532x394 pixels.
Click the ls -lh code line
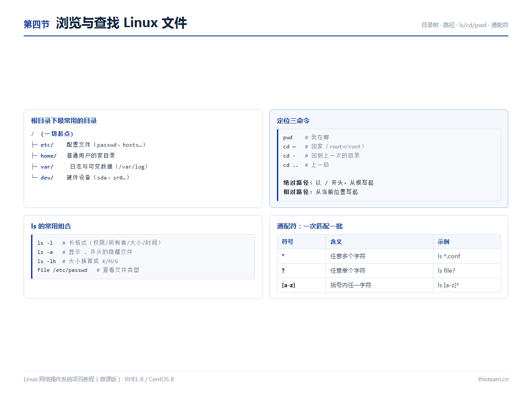coord(78,261)
